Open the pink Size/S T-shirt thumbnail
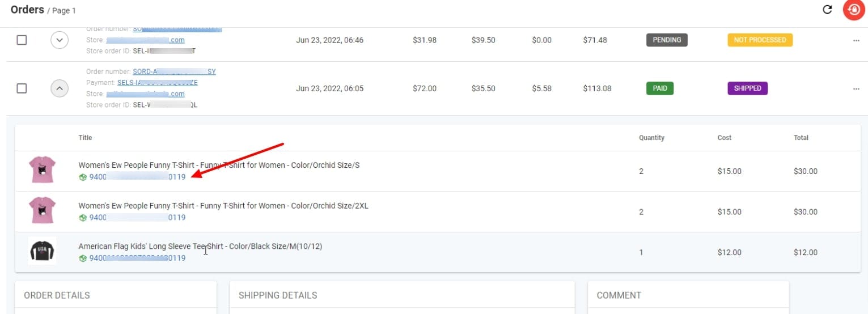The width and height of the screenshot is (868, 314). tap(43, 170)
